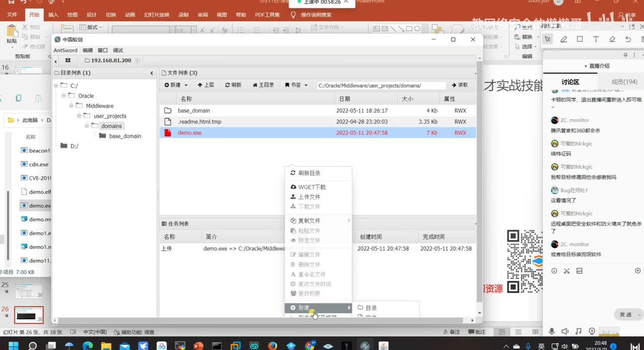Click the 直播介绍 link
This screenshot has width=644, height=350.
pos(597,66)
